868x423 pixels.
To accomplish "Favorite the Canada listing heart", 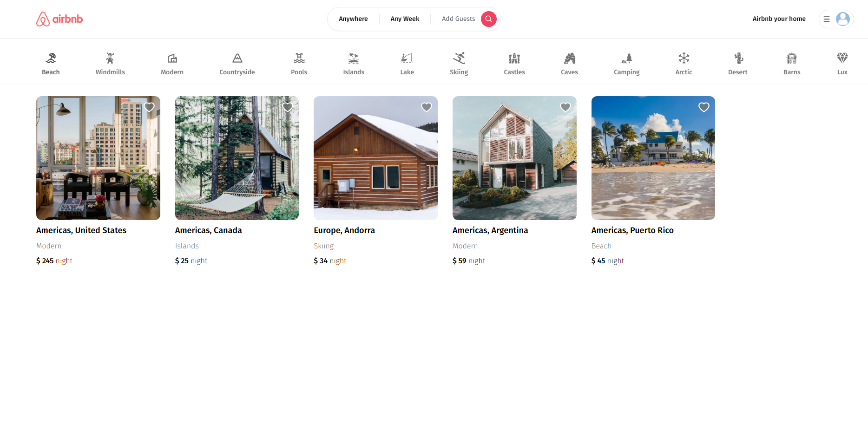I will pos(288,107).
